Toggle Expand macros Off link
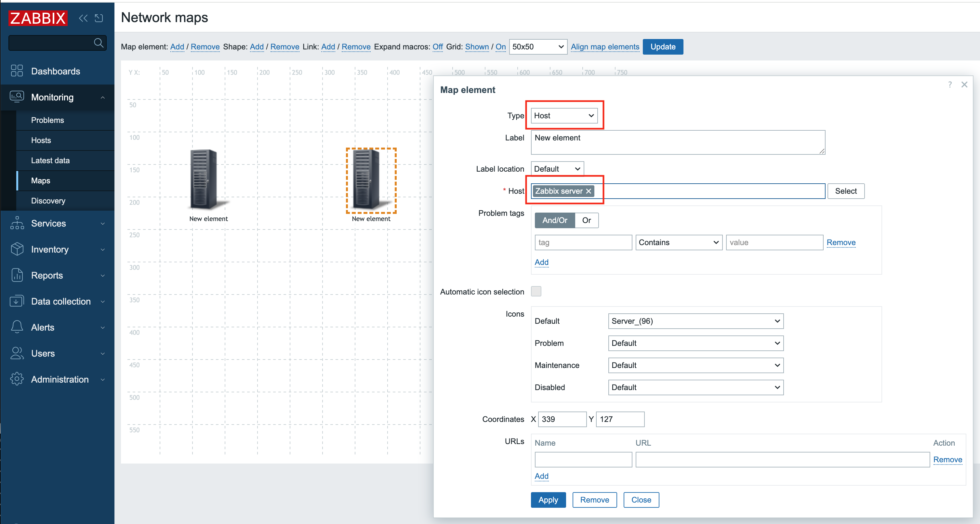This screenshot has width=980, height=524. (438, 47)
